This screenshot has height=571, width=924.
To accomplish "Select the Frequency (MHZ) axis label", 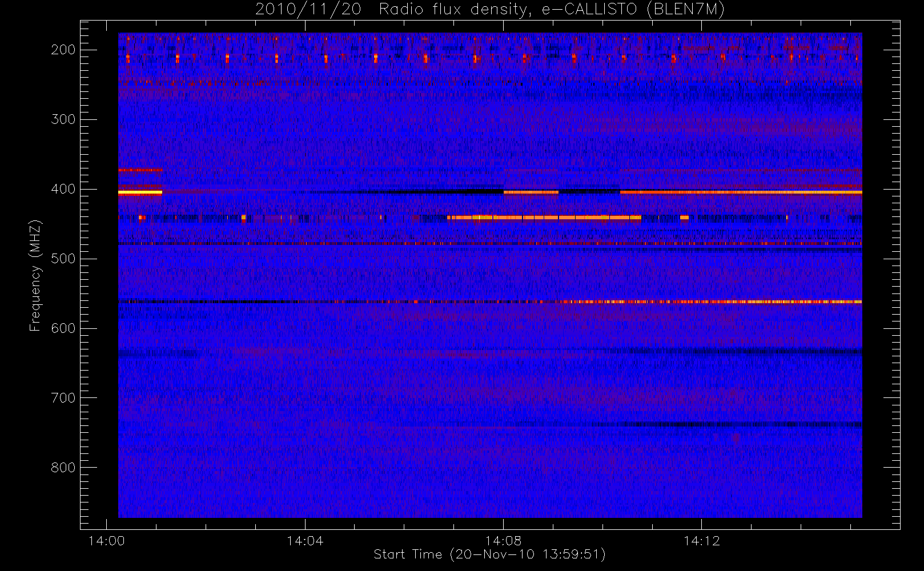I will click(35, 275).
